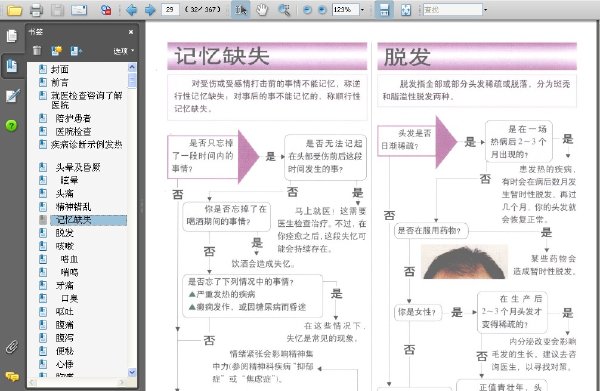The width and height of the screenshot is (600, 391).
Task: Open the 腹泻 bookmark
Action: pos(65,337)
